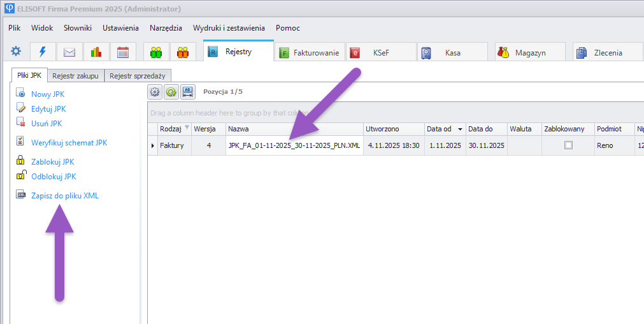
Task: Click the Zapisz do pliku XML link
Action: pyautogui.click(x=65, y=196)
